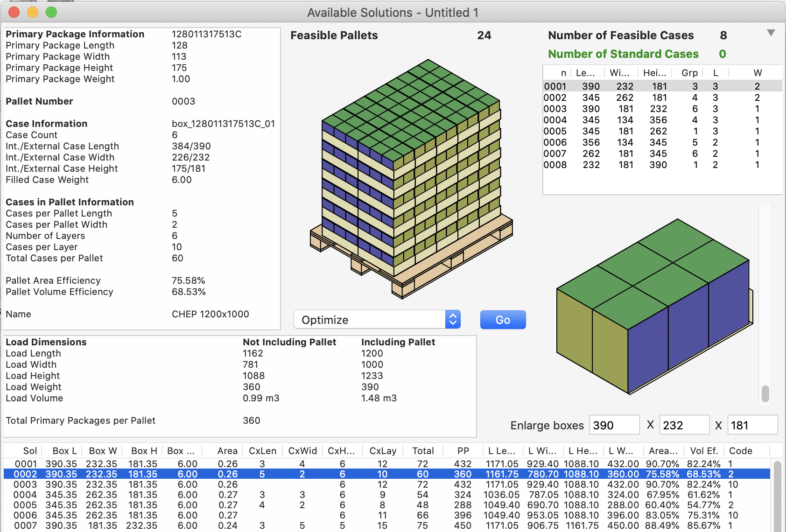This screenshot has height=532, width=786.
Task: Sort solutions by Box W column
Action: (x=103, y=451)
